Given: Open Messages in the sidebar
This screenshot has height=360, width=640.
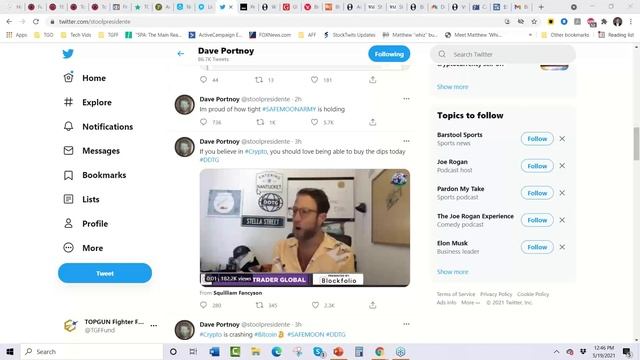Looking at the screenshot, I should click(92, 151).
